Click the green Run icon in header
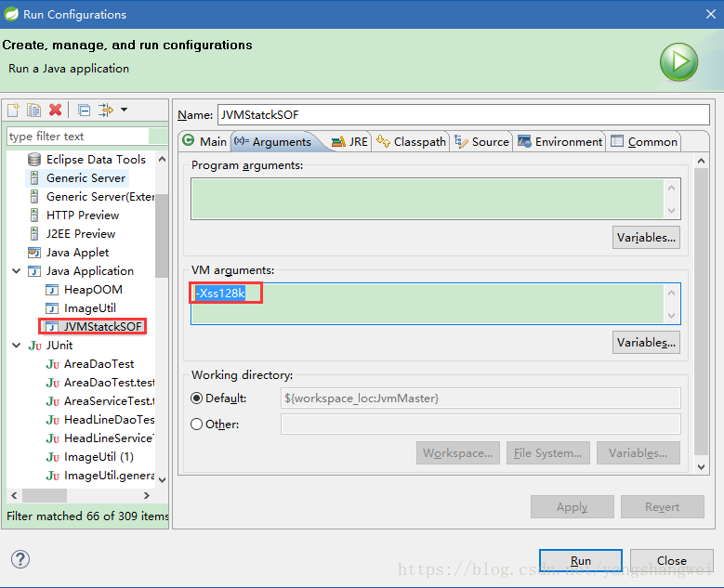 point(678,63)
